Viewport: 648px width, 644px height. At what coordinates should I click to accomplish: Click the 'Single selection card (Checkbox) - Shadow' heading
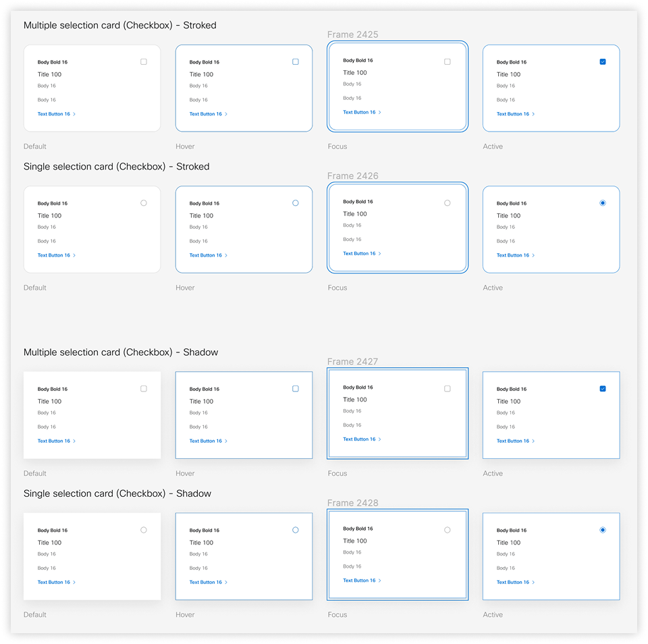tap(117, 493)
